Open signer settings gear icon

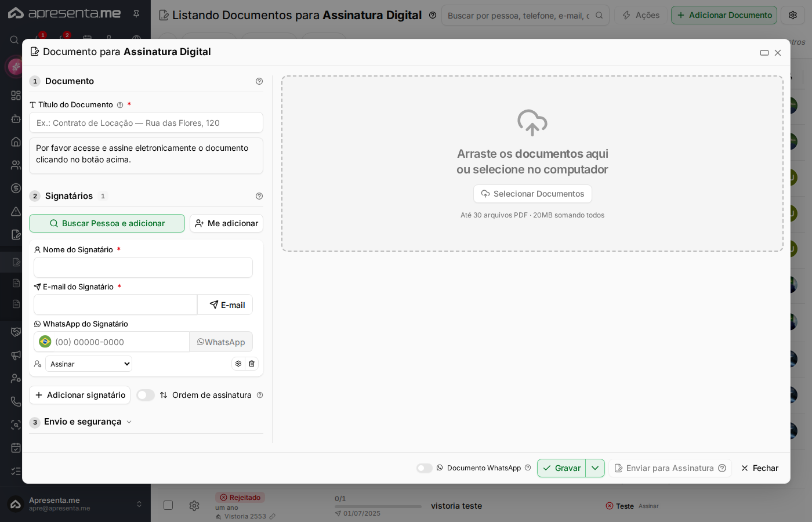click(x=238, y=364)
